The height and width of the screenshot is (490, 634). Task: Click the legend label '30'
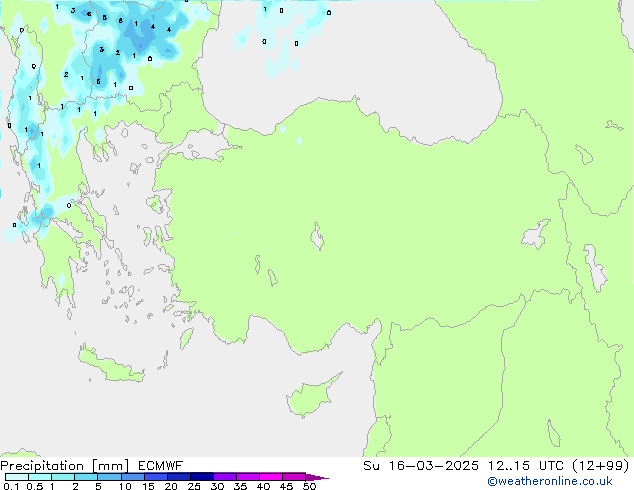coord(217,486)
